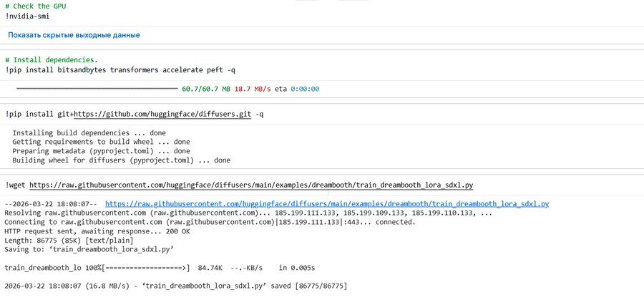This screenshot has height=300, width=644.
Task: Click the '84.74K' downloaded size value
Action: [210, 268]
